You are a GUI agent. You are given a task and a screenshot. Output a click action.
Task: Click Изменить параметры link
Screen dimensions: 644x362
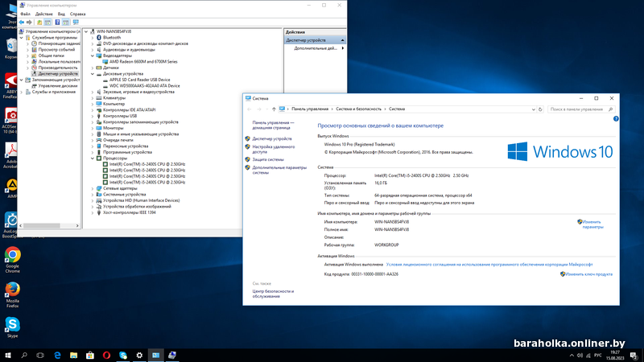[592, 224]
